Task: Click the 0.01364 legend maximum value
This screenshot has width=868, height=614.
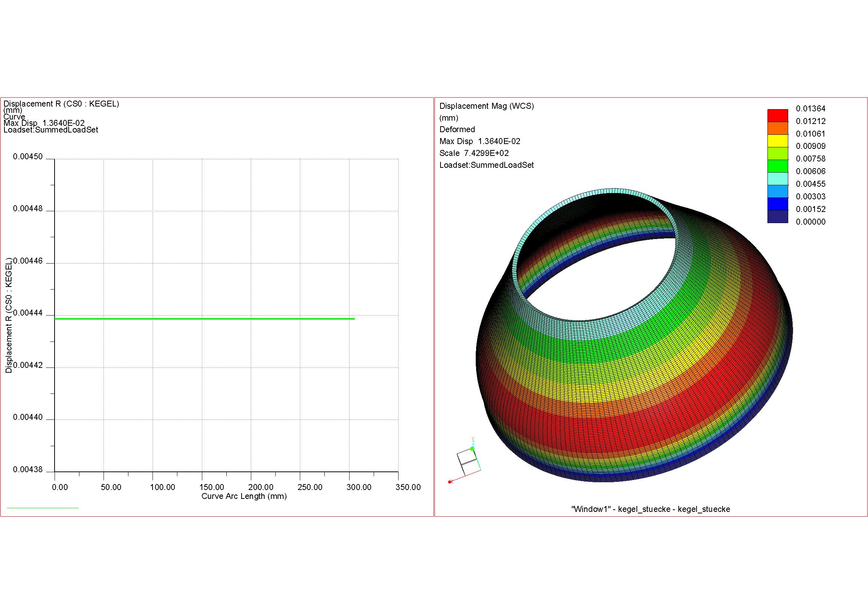Action: click(810, 109)
